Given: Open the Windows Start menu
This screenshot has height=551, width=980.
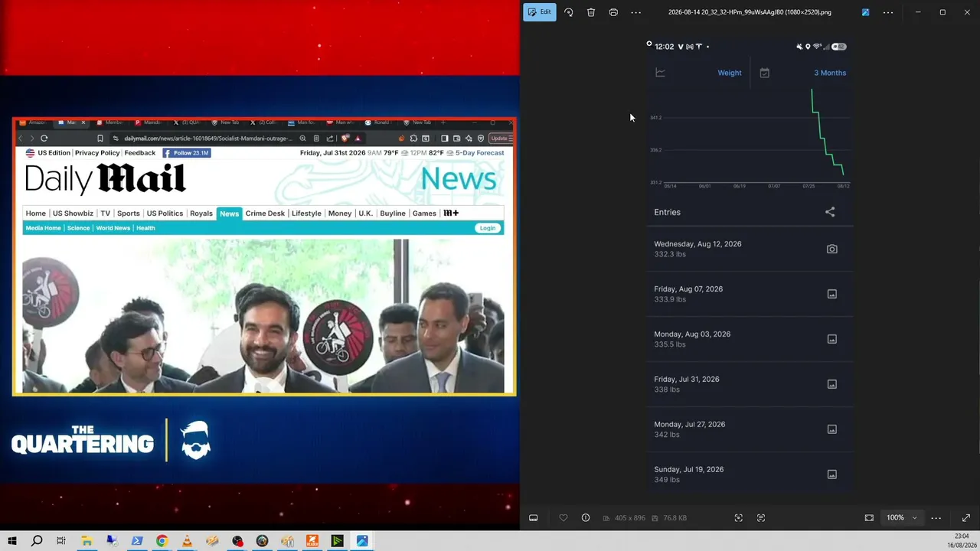Looking at the screenshot, I should click(x=12, y=541).
